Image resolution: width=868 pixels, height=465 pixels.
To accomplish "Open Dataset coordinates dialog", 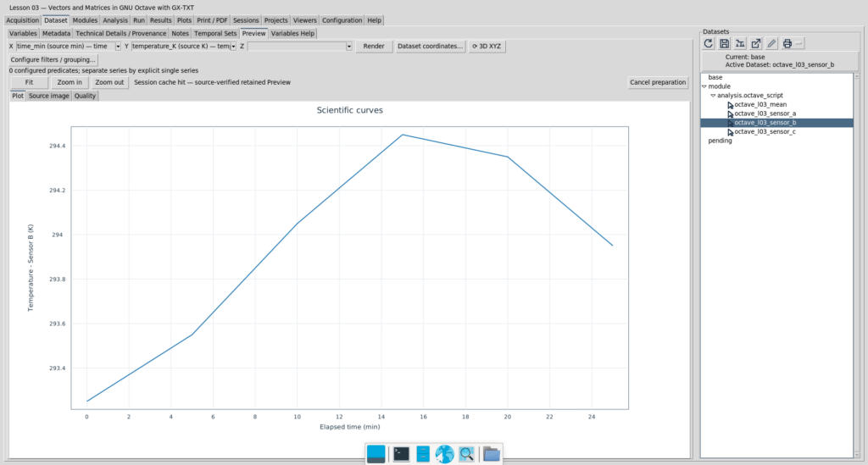I will click(430, 47).
